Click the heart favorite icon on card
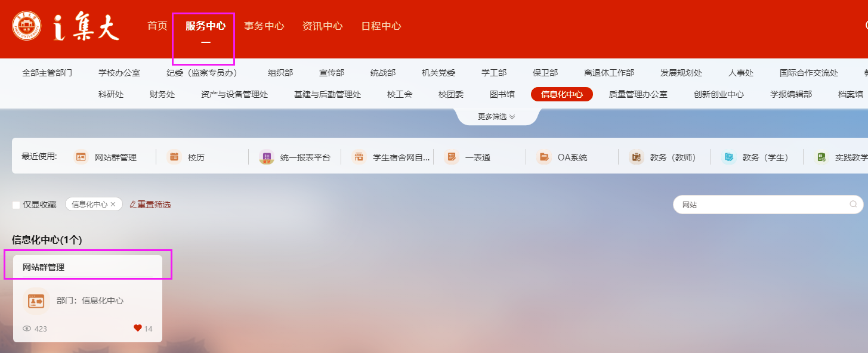The height and width of the screenshot is (353, 868). 138,328
